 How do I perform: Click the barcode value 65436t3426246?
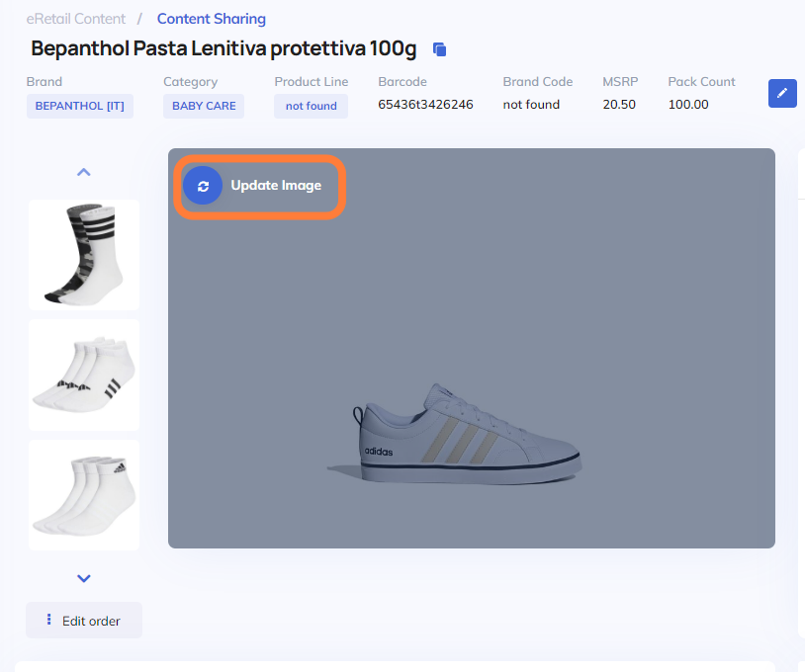(425, 105)
